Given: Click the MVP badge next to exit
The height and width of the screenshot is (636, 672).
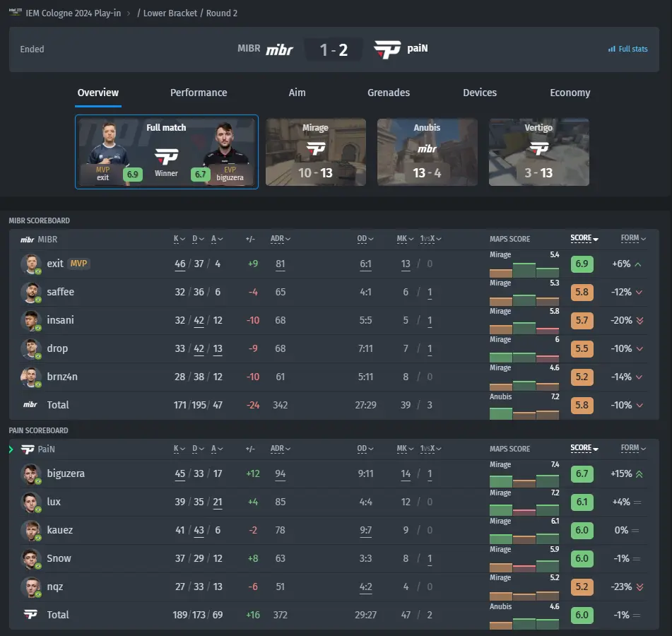Looking at the screenshot, I should 78,264.
